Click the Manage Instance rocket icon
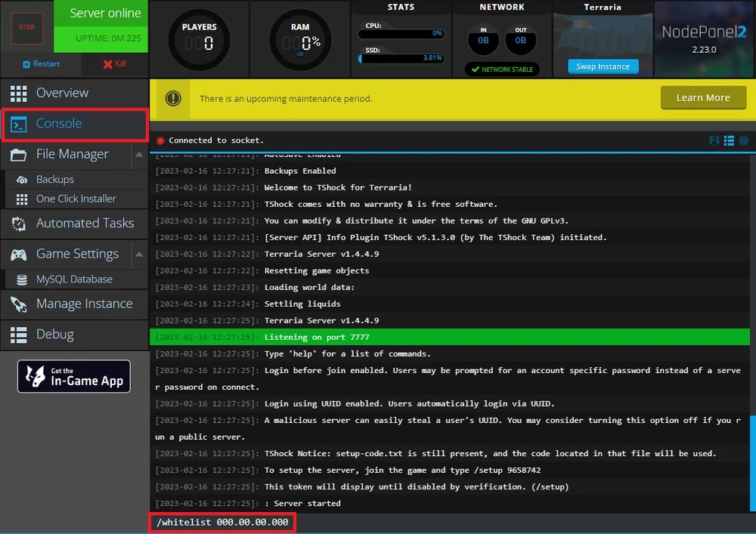756x534 pixels. click(19, 305)
